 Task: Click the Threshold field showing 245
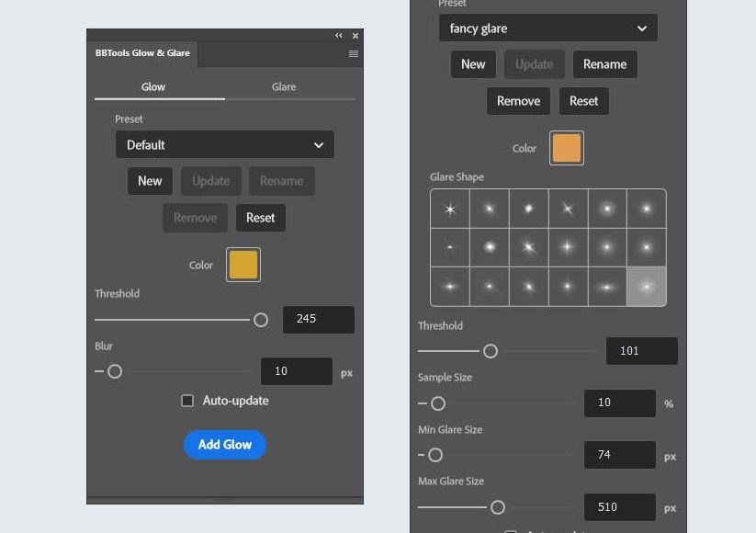[318, 319]
